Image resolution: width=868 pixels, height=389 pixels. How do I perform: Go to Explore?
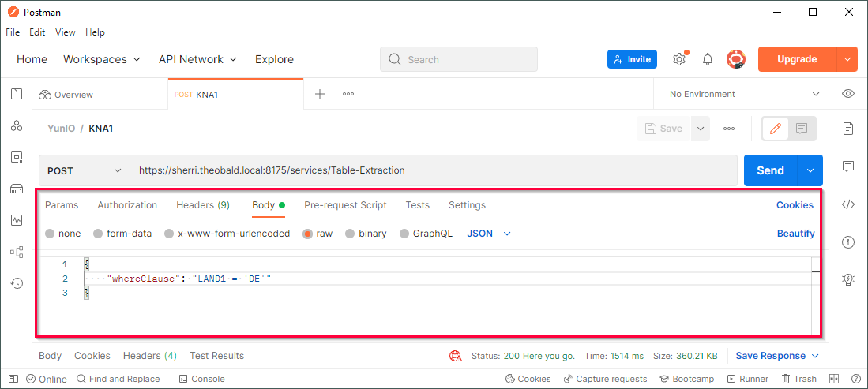(275, 59)
